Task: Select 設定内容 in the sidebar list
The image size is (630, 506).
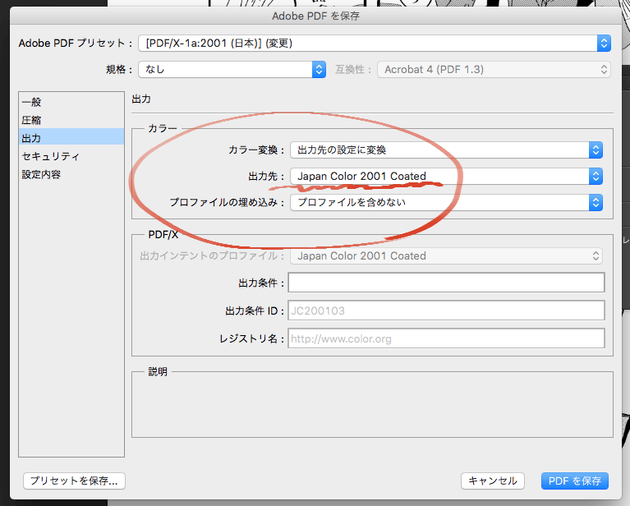Action: [72, 174]
